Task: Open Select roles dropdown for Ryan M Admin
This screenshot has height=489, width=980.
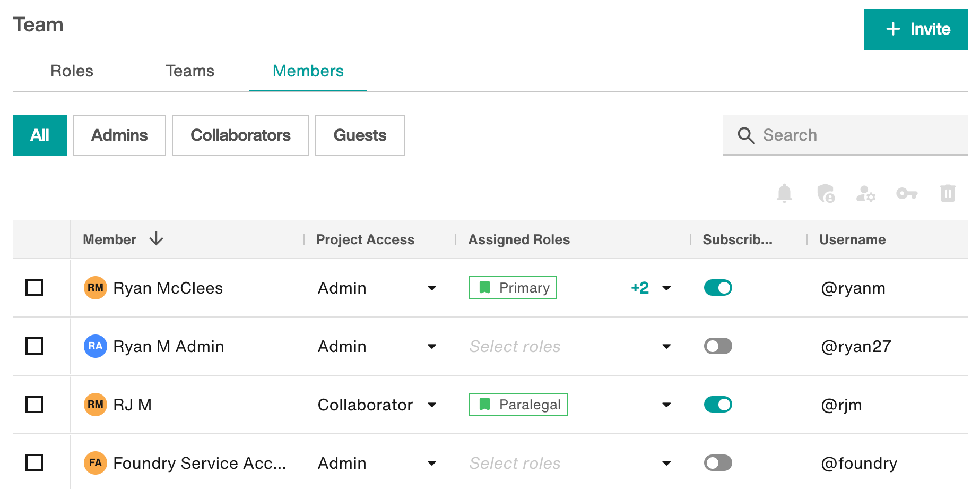Action: pyautogui.click(x=666, y=347)
